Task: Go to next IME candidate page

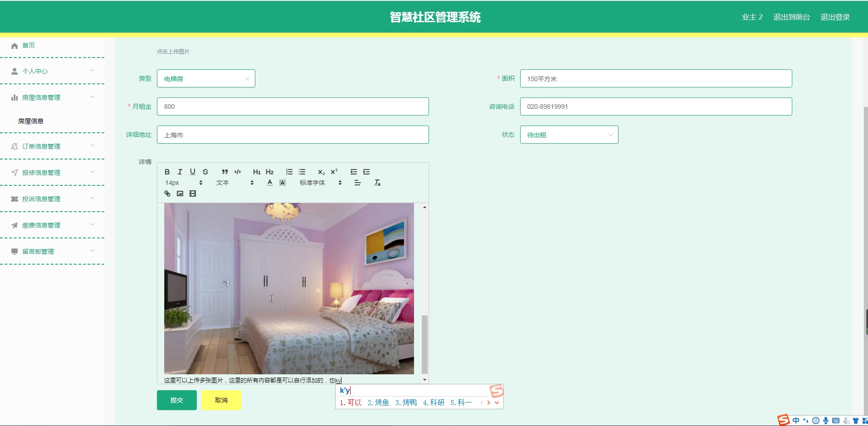Action: [488, 402]
